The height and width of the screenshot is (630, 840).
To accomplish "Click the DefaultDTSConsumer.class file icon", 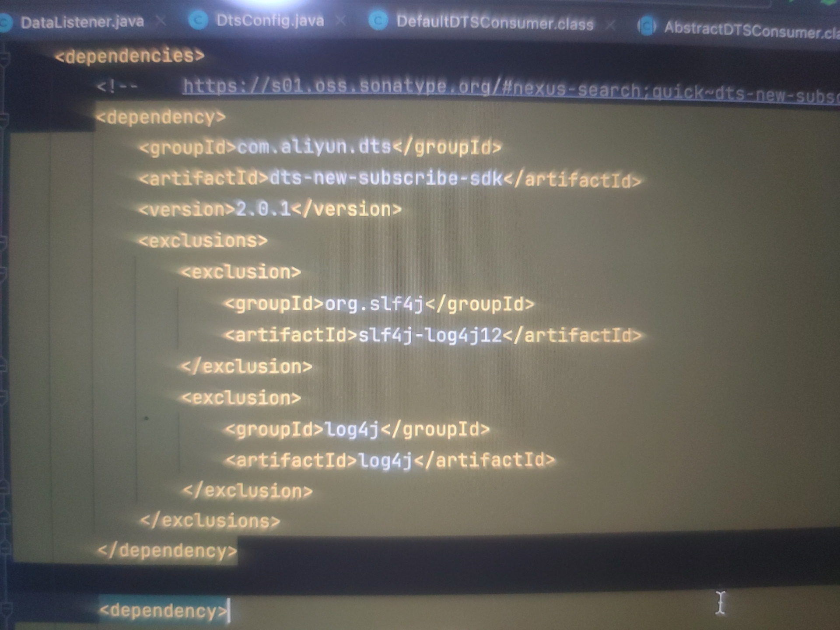I will (x=378, y=21).
